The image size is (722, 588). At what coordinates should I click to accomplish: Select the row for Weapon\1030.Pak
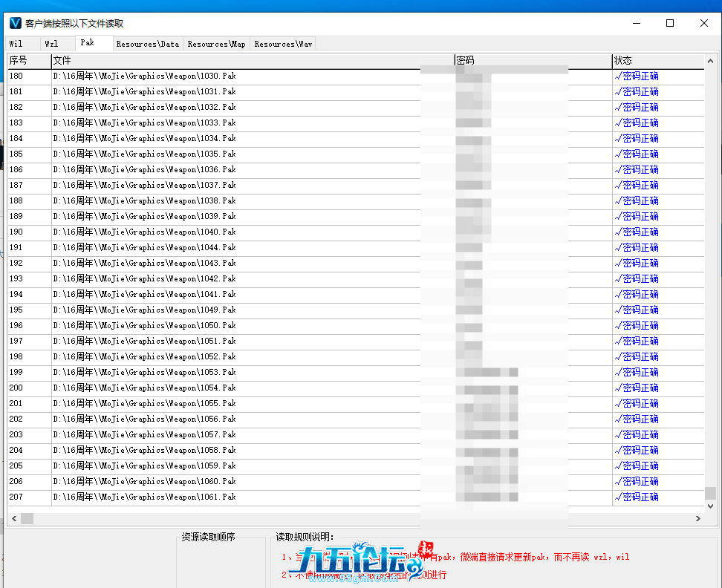[x=223, y=75]
